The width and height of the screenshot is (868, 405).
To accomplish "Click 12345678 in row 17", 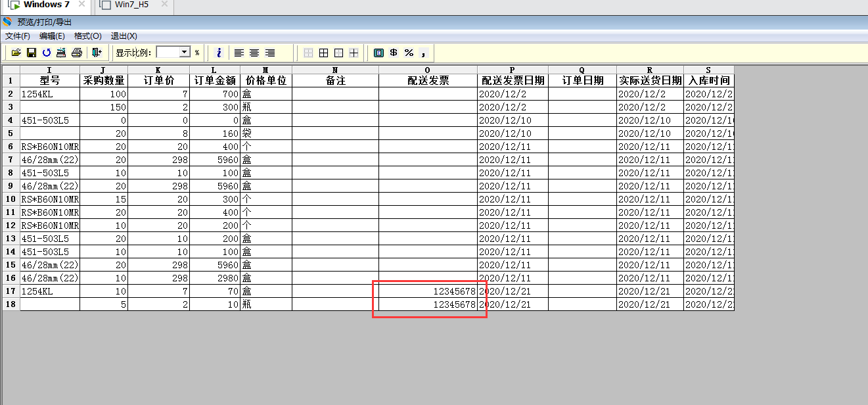I will [x=428, y=291].
